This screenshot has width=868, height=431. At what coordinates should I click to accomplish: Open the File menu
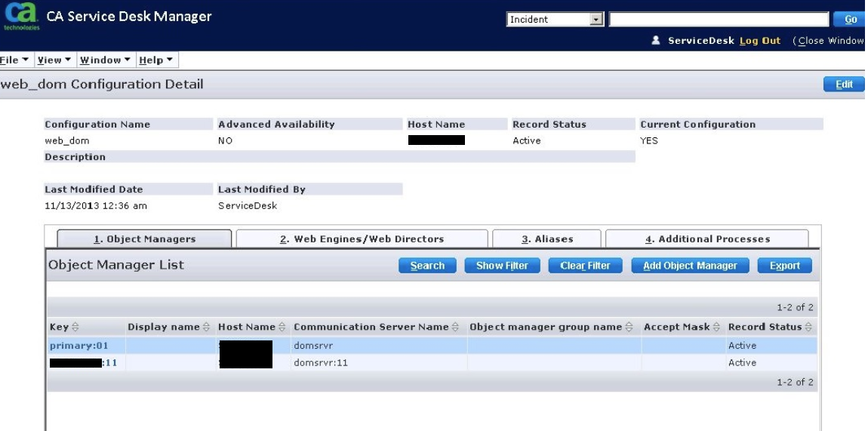click(15, 60)
